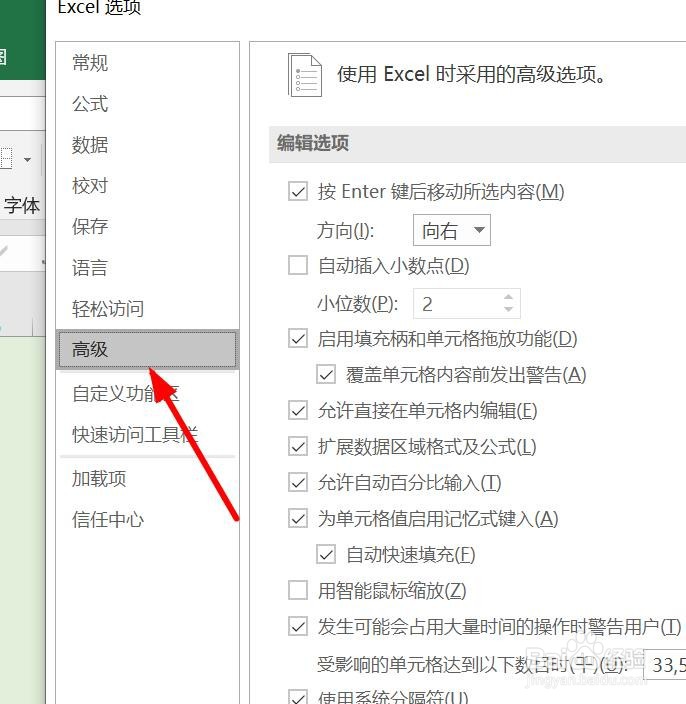The height and width of the screenshot is (704, 686).
Task: Open the borders dropdown arrow in Excel ribbon
Action: pos(27,160)
